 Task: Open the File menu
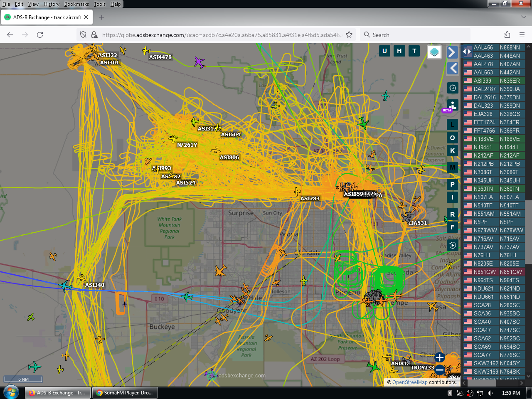pyautogui.click(x=6, y=4)
